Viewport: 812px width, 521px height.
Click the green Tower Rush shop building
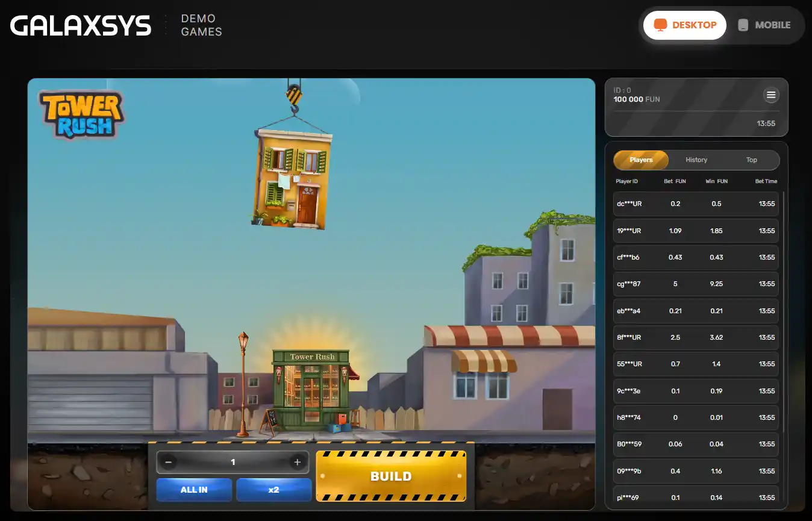click(x=311, y=388)
